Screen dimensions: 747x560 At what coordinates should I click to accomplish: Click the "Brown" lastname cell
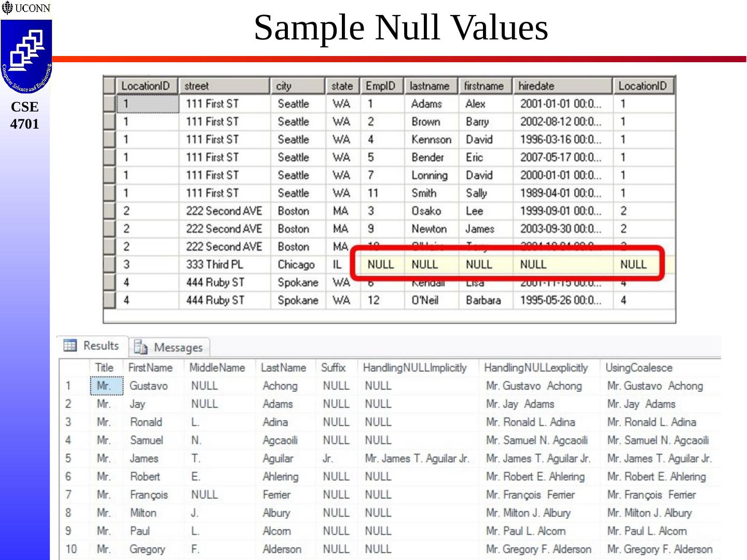[x=431, y=122]
